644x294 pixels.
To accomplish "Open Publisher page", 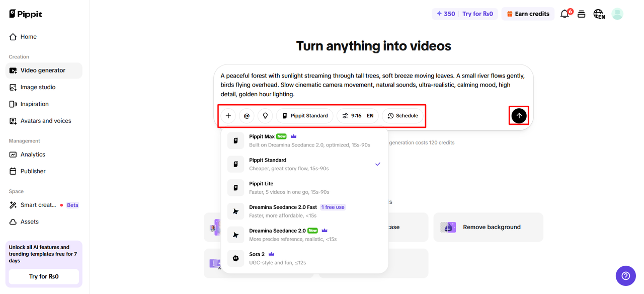I will (x=44, y=171).
